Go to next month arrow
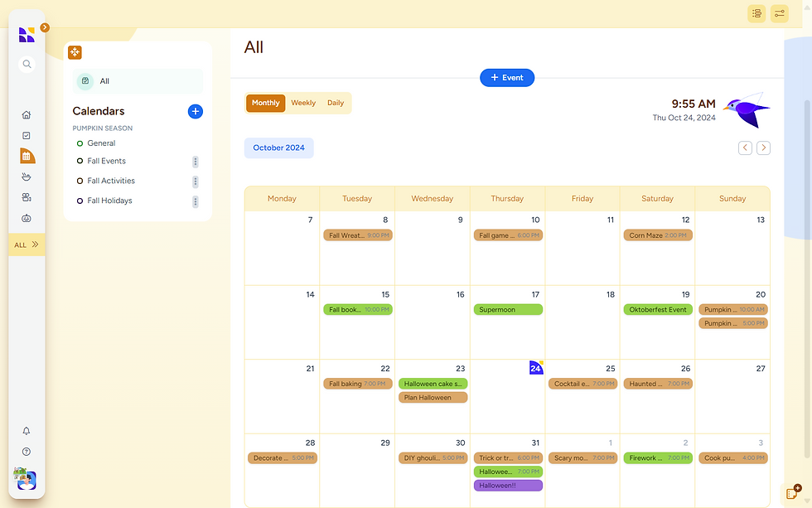The image size is (812, 508). (x=763, y=148)
